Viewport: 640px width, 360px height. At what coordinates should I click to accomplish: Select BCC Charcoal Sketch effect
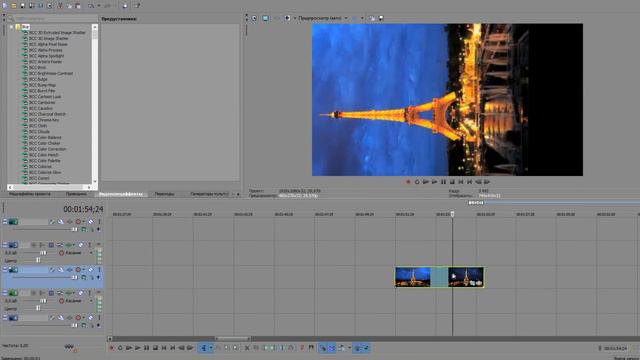(47, 114)
